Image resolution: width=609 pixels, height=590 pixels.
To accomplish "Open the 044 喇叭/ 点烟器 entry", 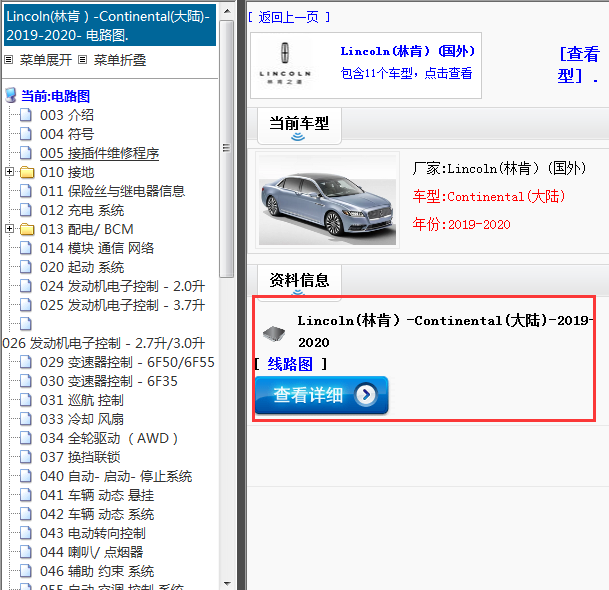I will 92,552.
